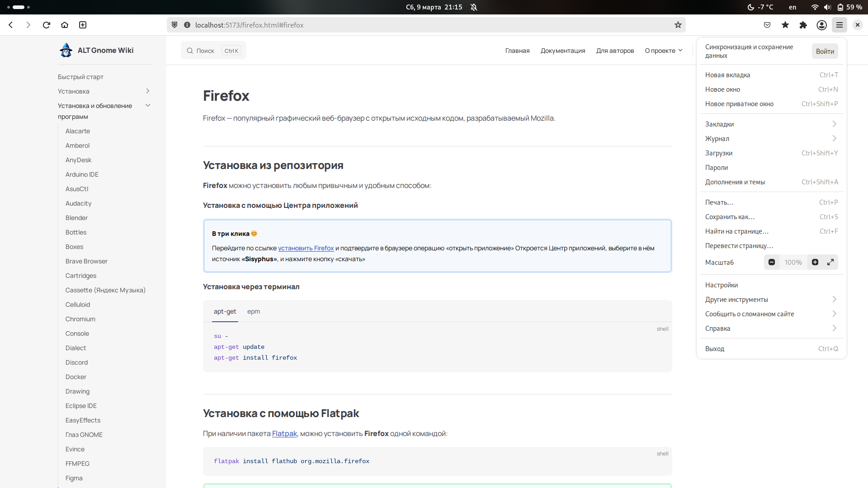Expand the Установка и обновление программ section
The height and width of the screenshot is (488, 868).
point(147,105)
